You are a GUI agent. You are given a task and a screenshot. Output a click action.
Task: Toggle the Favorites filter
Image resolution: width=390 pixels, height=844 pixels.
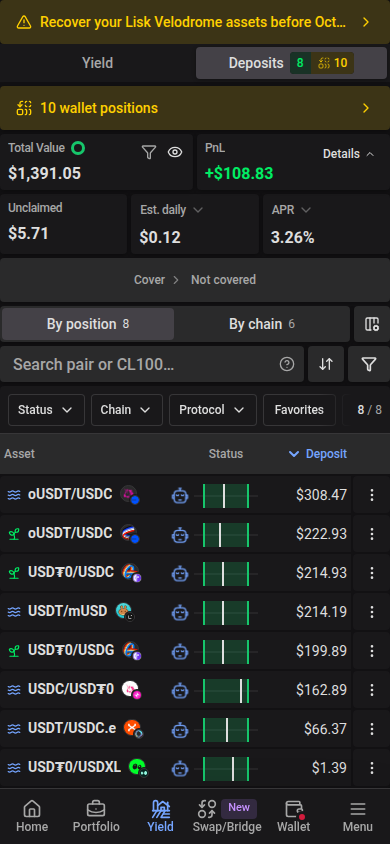point(299,410)
